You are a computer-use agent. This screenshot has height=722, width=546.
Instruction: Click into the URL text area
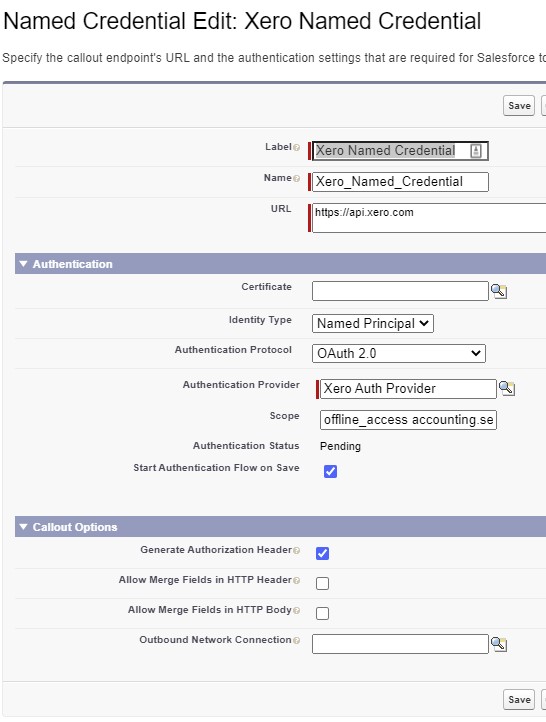(429, 218)
